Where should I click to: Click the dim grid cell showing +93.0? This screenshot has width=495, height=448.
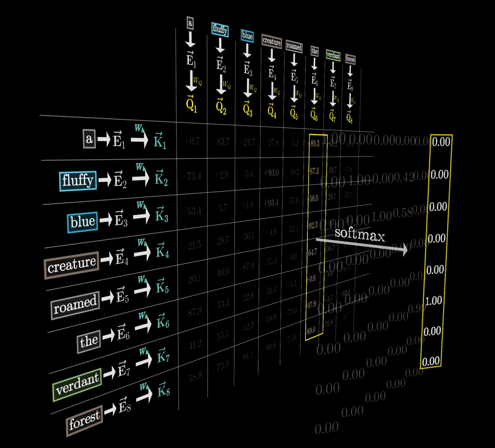pos(271,173)
